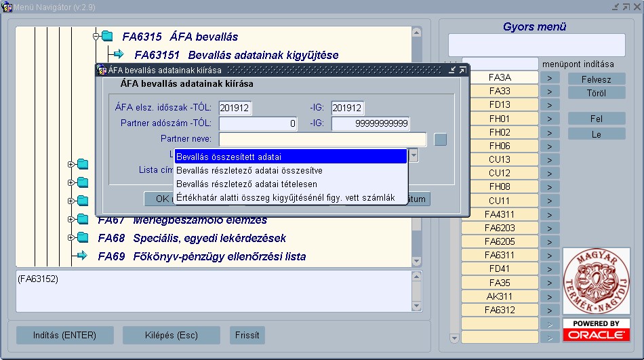The width and height of the screenshot is (644, 360).
Task: Select FA6312 quick menu entry
Action: [500, 310]
